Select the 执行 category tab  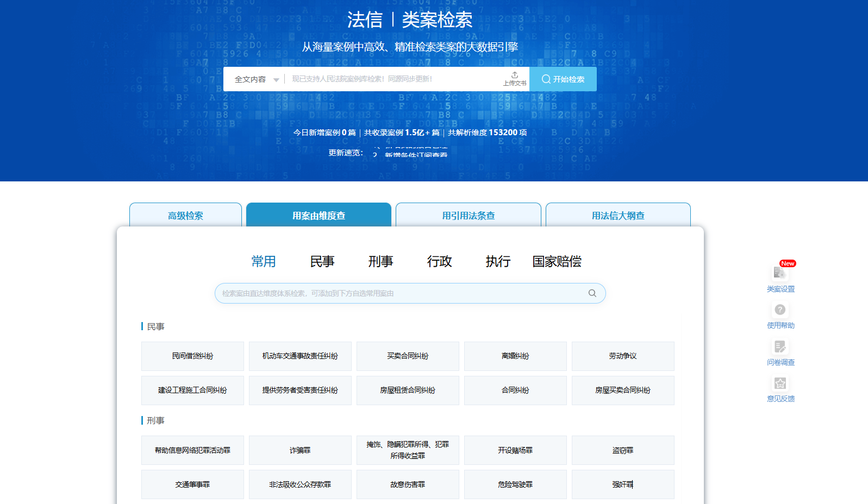tap(498, 262)
